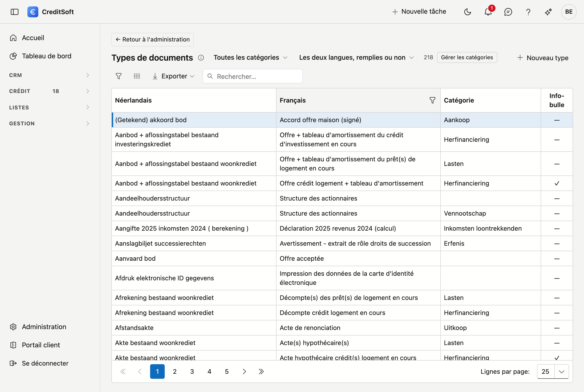
Task: Toggle the column density grid icon
Action: [x=137, y=76]
